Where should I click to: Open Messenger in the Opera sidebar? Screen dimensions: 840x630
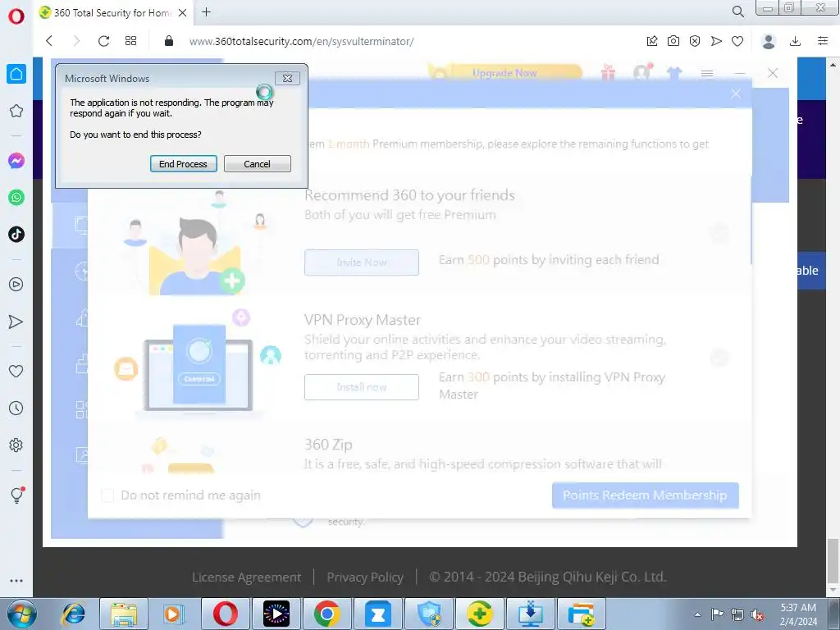[16, 161]
